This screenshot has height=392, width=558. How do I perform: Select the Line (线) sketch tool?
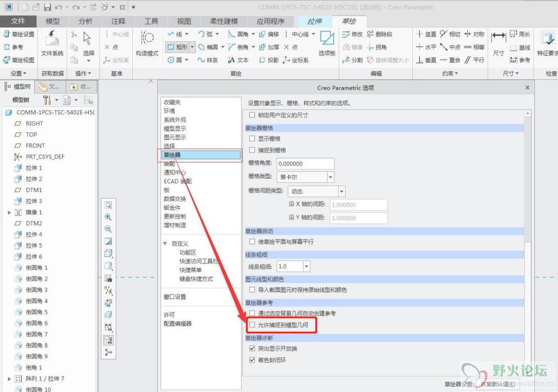[175, 34]
